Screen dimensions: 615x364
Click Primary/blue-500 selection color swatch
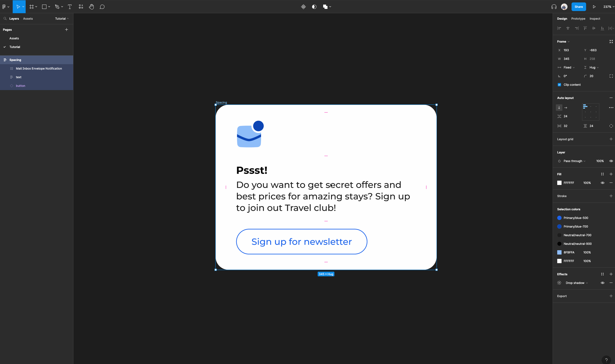[x=559, y=218]
